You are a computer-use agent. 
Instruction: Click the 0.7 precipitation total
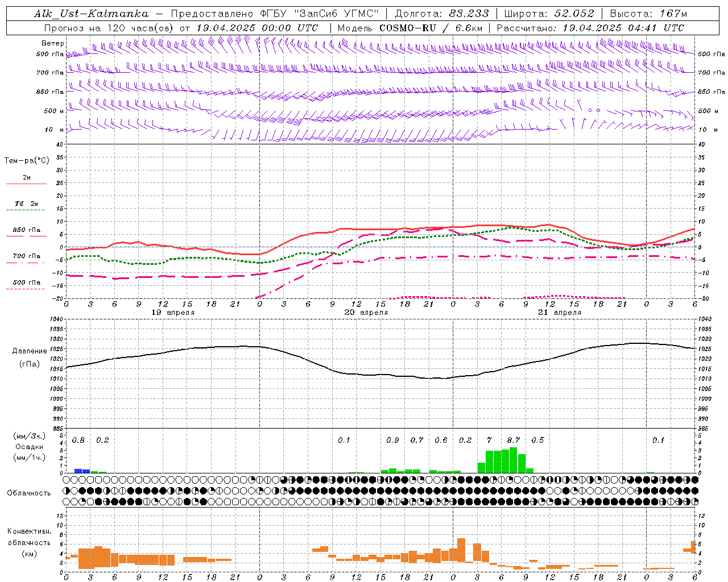(x=417, y=440)
